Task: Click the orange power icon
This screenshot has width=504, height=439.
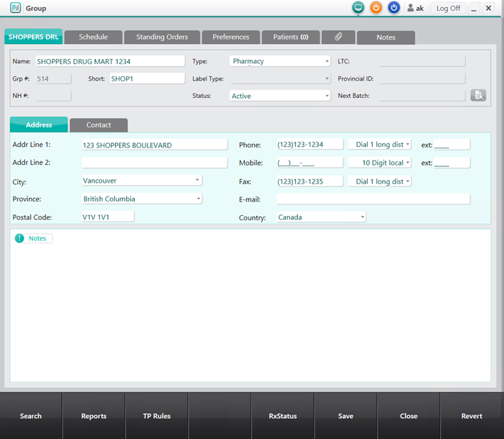Action: pos(376,8)
